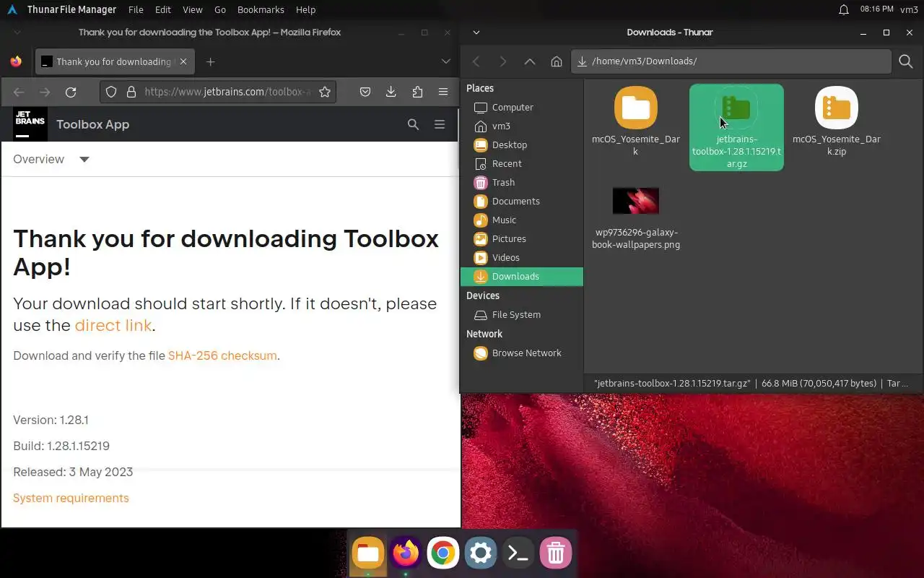Open search in Thunar toolbar
Screen dimensions: 924x578
tap(906, 61)
